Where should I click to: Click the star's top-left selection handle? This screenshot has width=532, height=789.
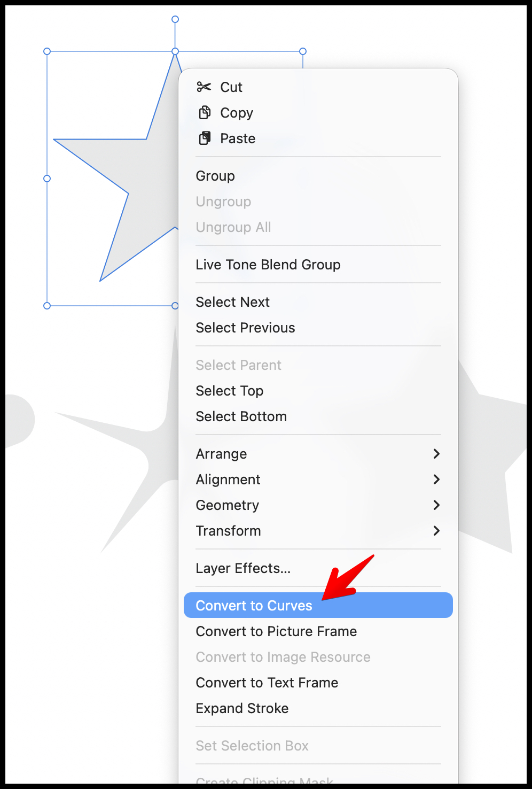(47, 51)
